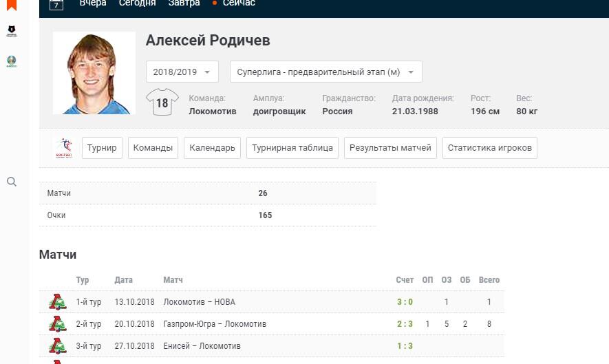Open the black league logo in sidebar
The height and width of the screenshot is (364, 609).
tap(12, 31)
